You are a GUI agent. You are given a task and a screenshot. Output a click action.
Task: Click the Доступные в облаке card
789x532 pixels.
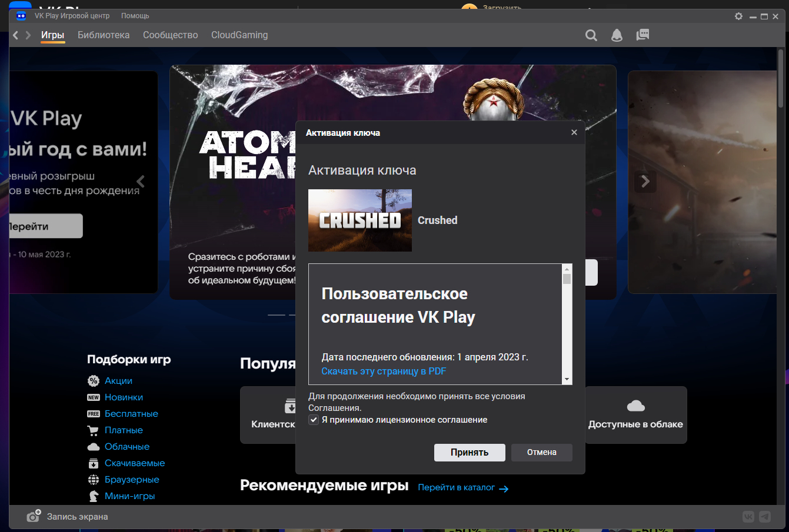(636, 415)
